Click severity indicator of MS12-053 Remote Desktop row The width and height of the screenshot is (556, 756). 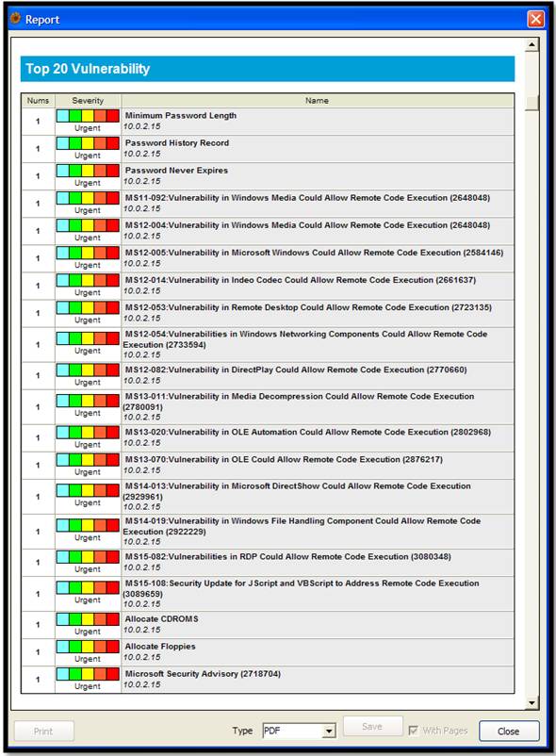tap(88, 307)
